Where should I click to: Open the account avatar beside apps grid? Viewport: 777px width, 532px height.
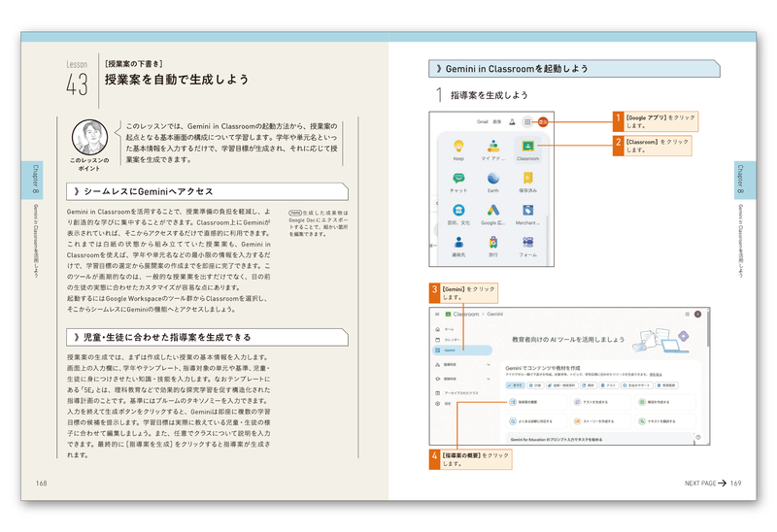tap(543, 121)
